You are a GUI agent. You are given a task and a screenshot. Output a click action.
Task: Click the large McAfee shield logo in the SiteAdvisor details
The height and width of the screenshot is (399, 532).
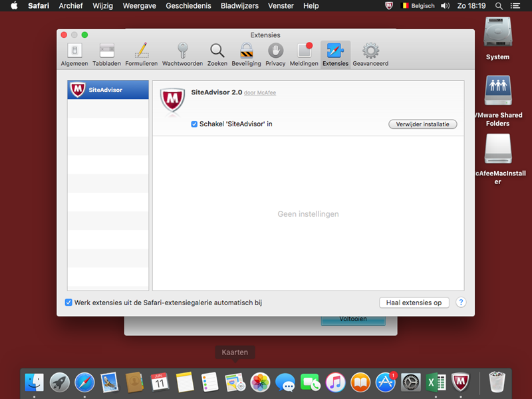coord(172,101)
